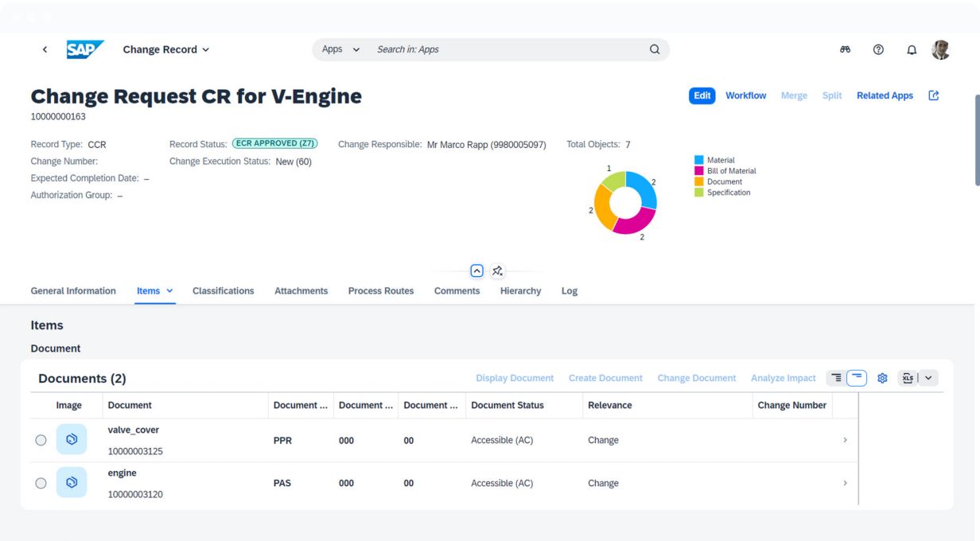Select the engine row radio button
Viewport: 980px width, 541px height.
[41, 483]
